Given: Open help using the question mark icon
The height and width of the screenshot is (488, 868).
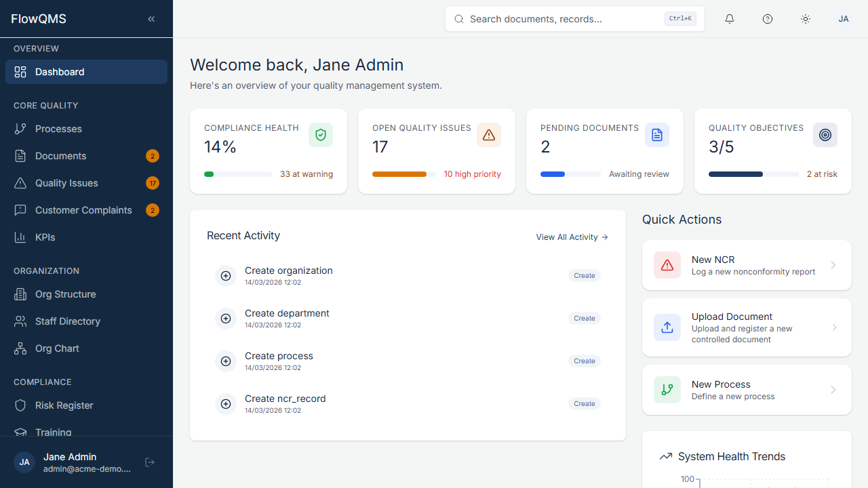Looking at the screenshot, I should point(768,19).
